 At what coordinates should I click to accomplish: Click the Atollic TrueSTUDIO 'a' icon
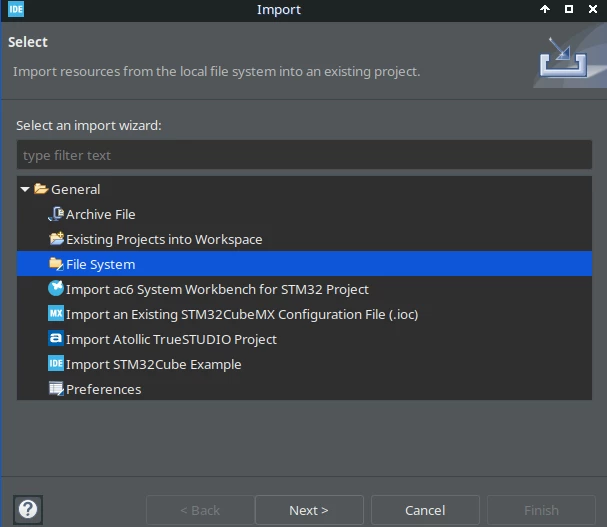[56, 338]
